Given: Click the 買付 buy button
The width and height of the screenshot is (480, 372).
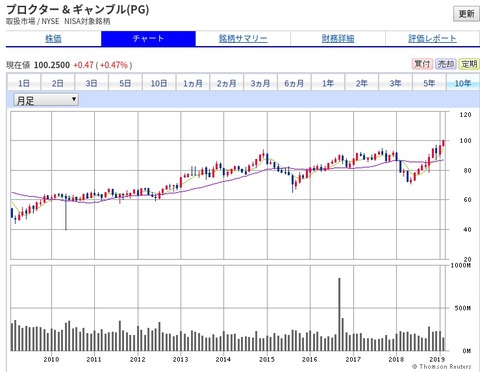Looking at the screenshot, I should point(422,64).
